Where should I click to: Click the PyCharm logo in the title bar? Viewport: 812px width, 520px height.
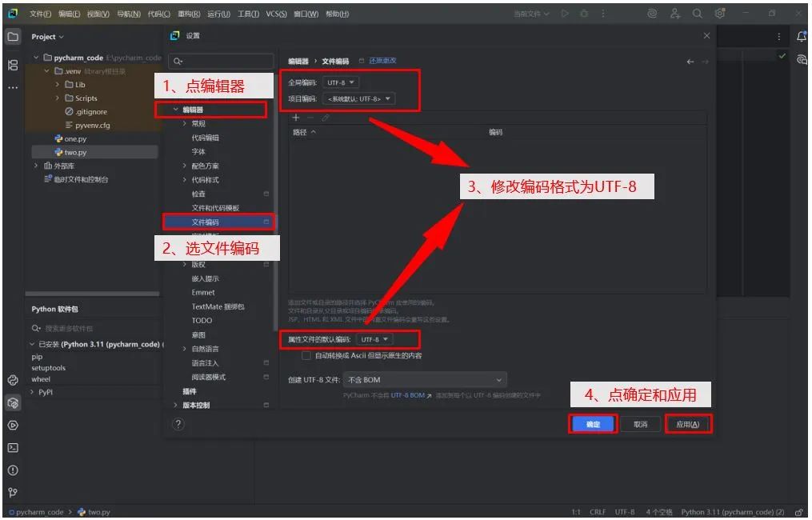click(x=13, y=14)
